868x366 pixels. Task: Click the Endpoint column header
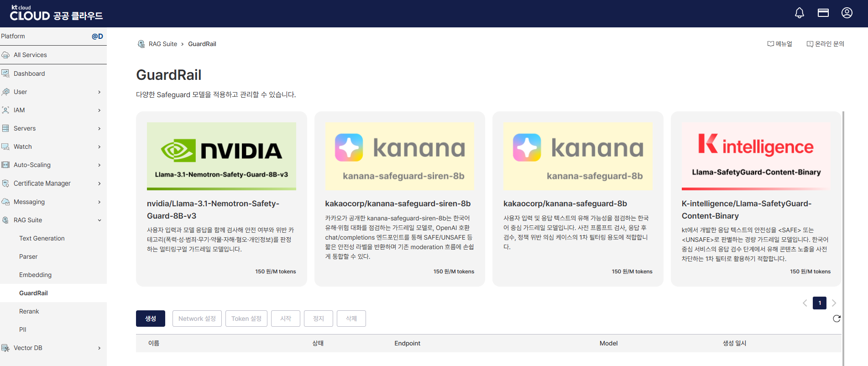tap(408, 343)
